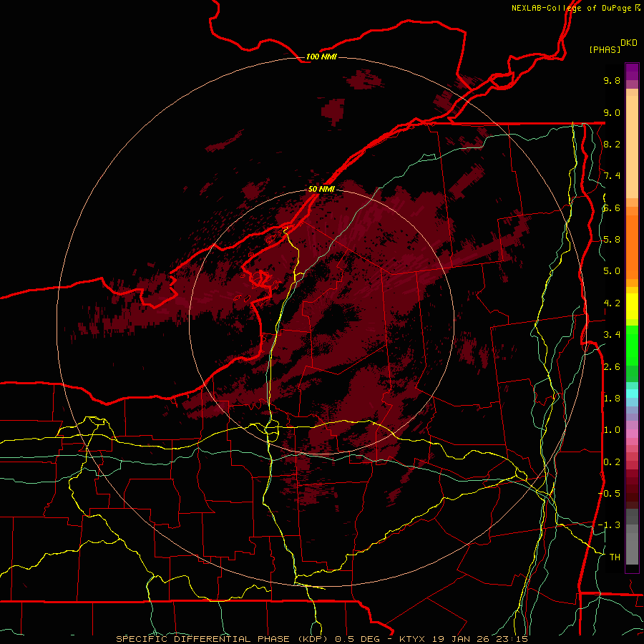
Task: Click the 0.2 legend value
Action: [x=612, y=462]
